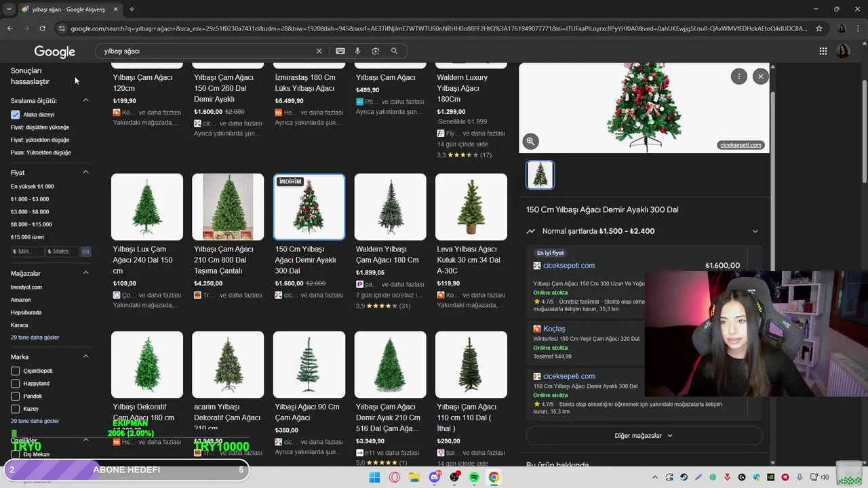Open the on-screen keyboard icon in search bar
Image resolution: width=868 pixels, height=488 pixels.
(x=340, y=51)
